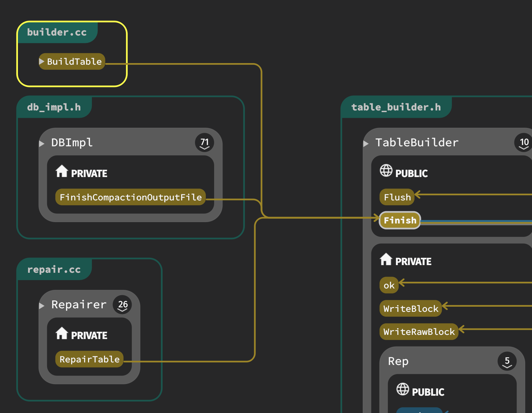
Task: Click the house icon in TableBuilder's PRIVATE section
Action: [386, 259]
